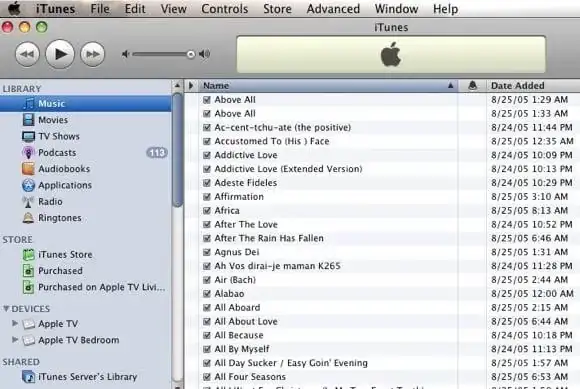The width and height of the screenshot is (580, 389).
Task: Uncheck the Air (Bach) track
Action: (x=207, y=280)
